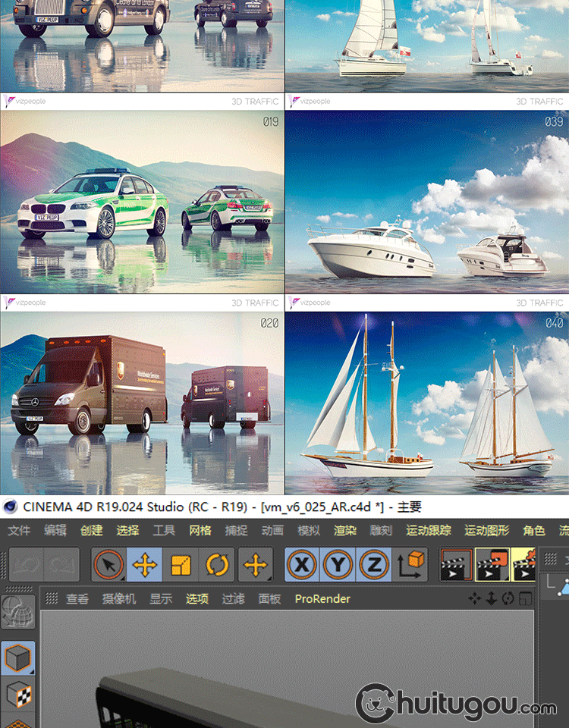Toggle viewport maximize icon
The width and height of the screenshot is (569, 728).
[x=525, y=598]
